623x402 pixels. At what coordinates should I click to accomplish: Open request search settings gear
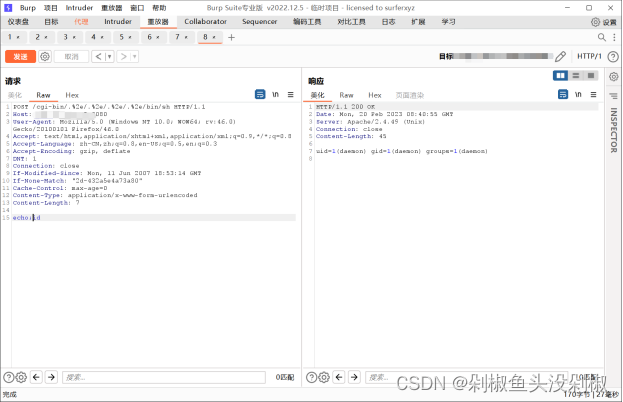21,377
